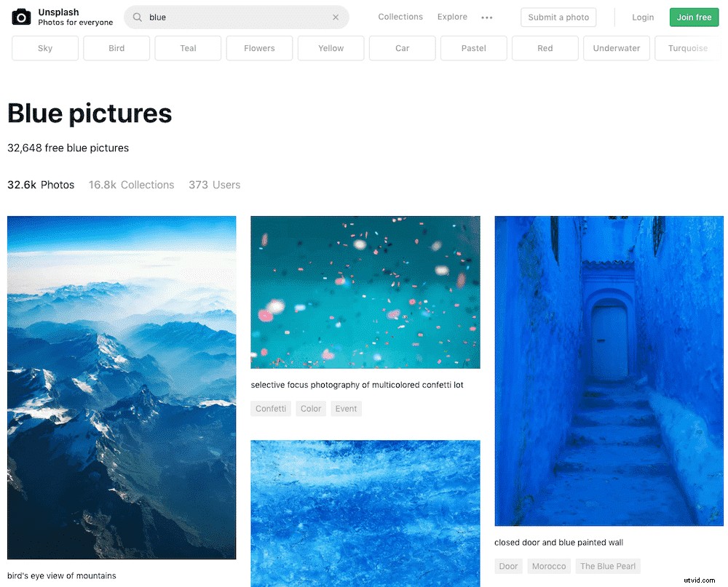
Task: Clear the search field with the X icon
Action: point(336,17)
